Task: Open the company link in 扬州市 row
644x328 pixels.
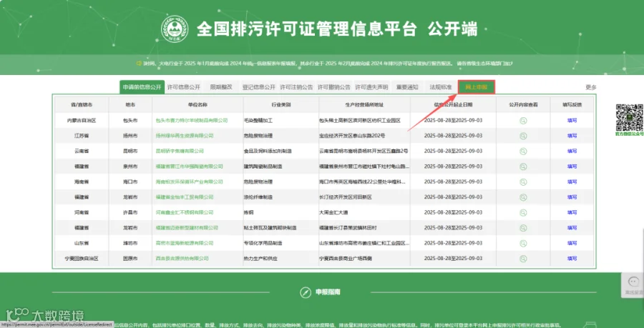Action: [185, 136]
